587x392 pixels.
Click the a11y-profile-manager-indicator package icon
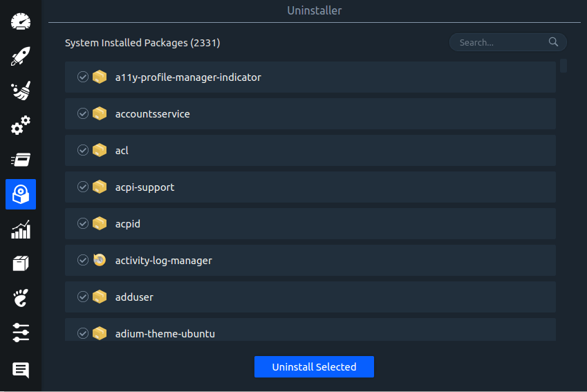(100, 77)
